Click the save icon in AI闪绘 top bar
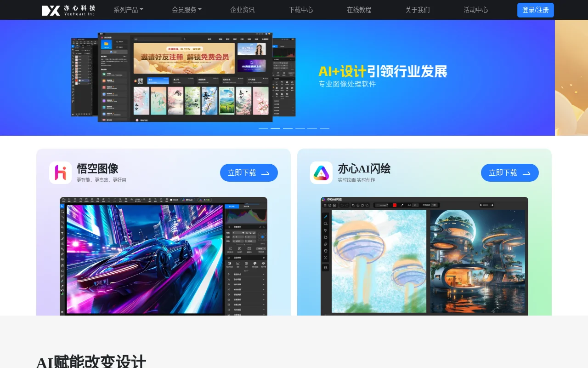Screen dimensions: 588x368 (x=330, y=205)
